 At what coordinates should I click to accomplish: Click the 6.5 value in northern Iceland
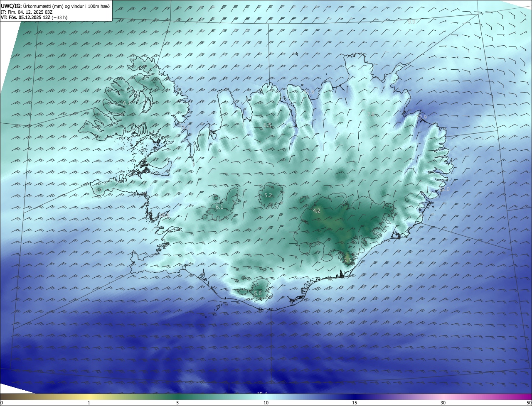[267, 125]
